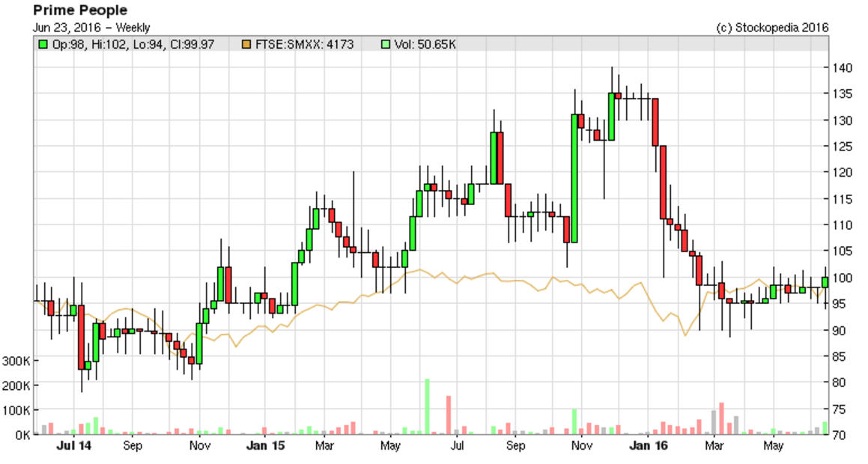Click the 'Jan 16' x-axis label
This screenshot has width=868, height=464.
(x=649, y=446)
